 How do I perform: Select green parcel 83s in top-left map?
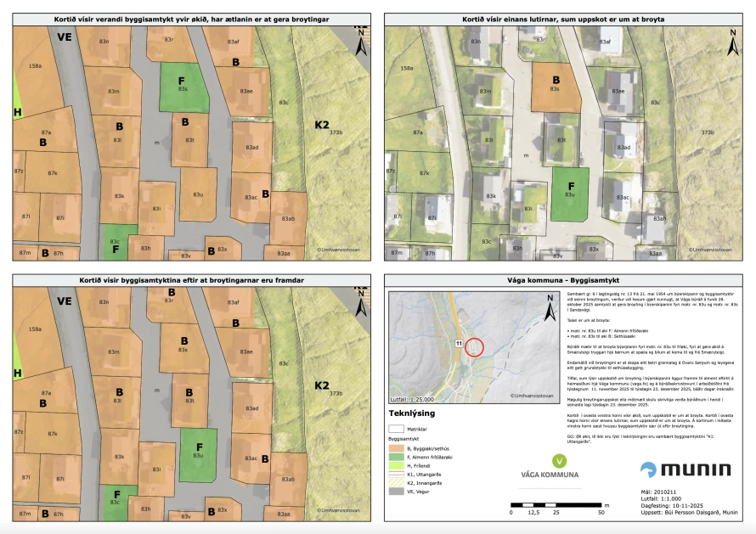point(184,87)
